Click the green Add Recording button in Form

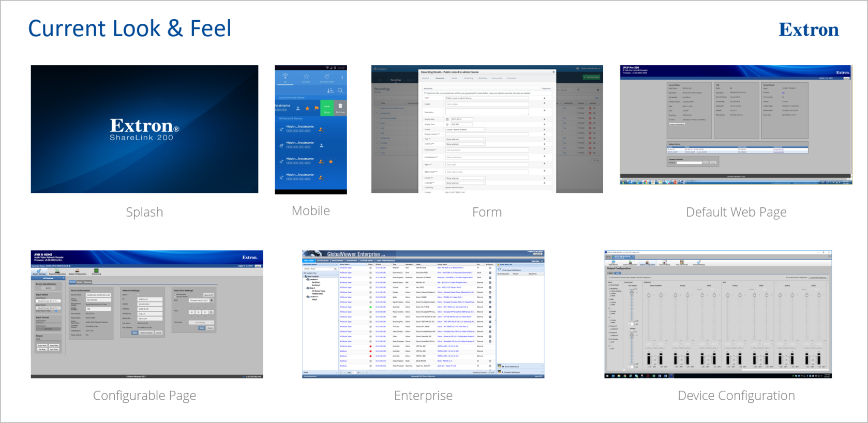click(591, 77)
